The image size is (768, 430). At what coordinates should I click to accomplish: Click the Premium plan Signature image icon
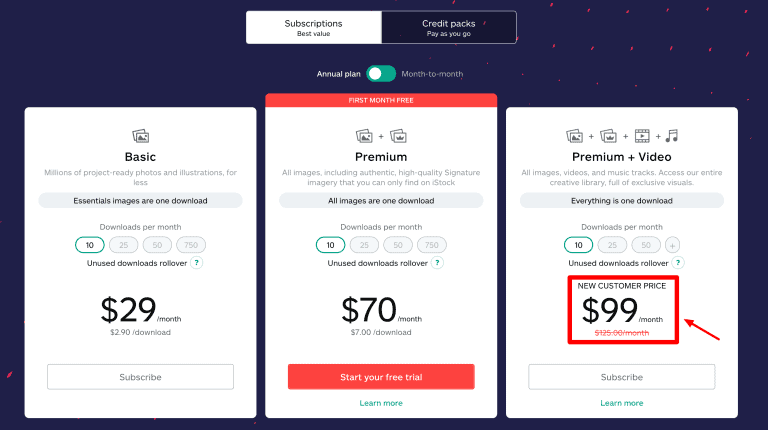(397, 135)
